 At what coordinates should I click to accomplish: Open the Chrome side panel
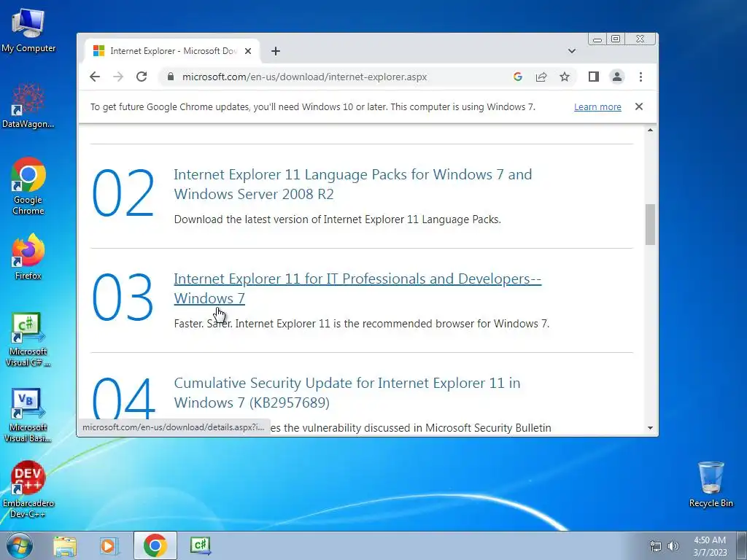(x=594, y=77)
